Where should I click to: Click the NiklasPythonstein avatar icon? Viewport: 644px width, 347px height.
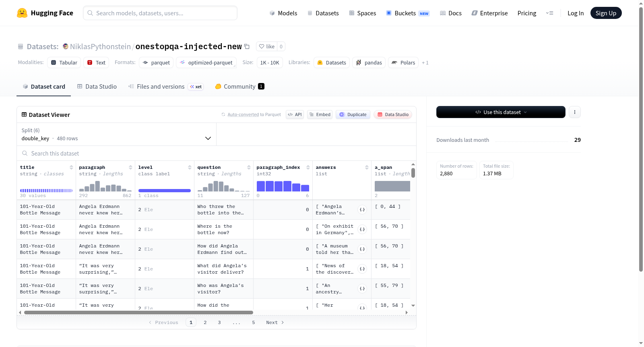66,46
